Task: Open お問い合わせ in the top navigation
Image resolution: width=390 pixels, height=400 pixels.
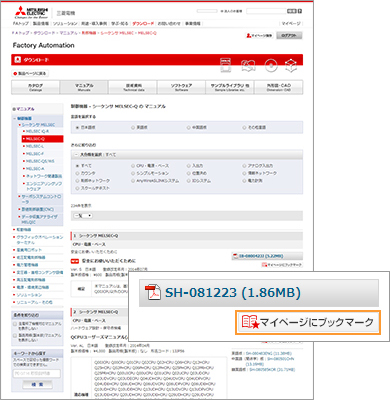Action: coord(169,24)
